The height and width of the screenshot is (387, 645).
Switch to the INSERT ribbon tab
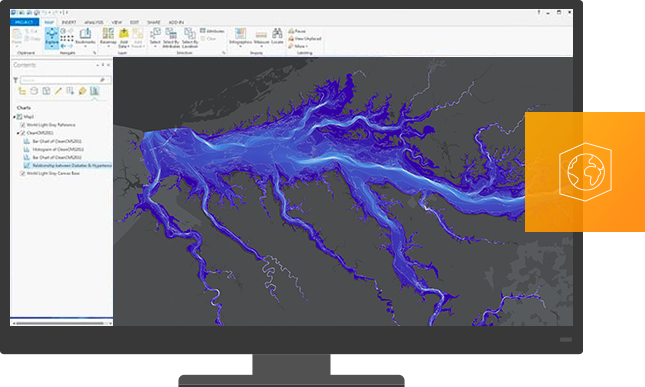(69, 22)
